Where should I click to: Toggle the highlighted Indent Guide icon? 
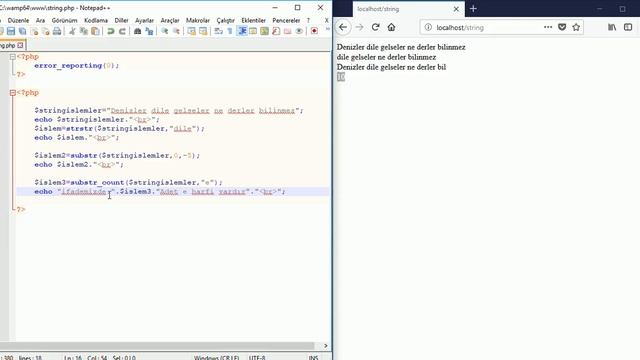click(242, 31)
